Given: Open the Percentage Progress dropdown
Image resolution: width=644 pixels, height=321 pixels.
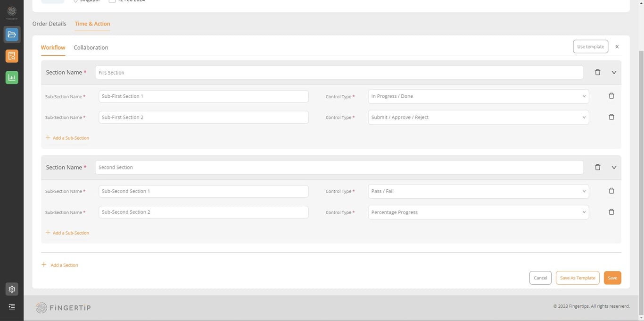Looking at the screenshot, I should tap(478, 212).
